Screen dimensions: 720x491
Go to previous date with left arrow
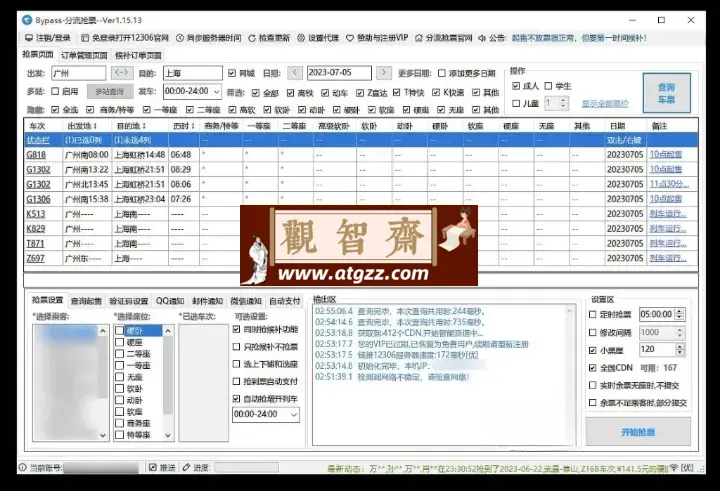coord(295,73)
